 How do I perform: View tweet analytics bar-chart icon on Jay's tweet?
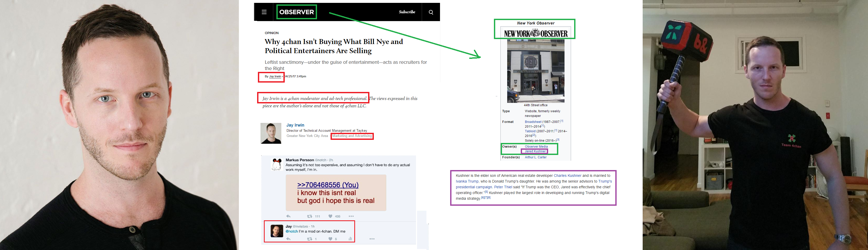350,239
